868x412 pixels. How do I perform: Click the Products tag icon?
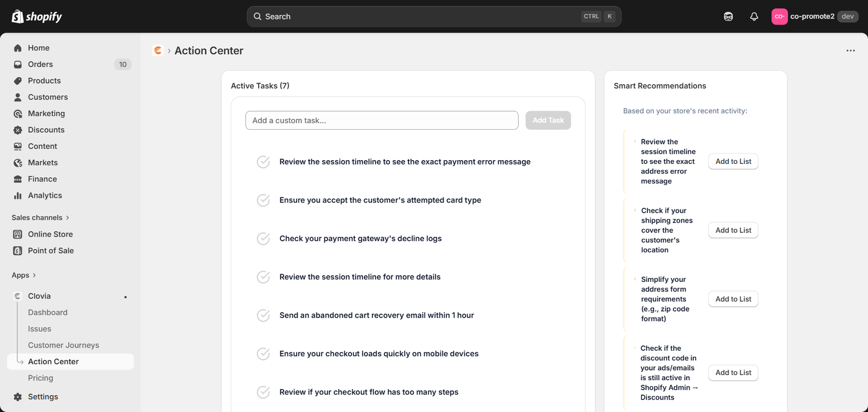point(18,80)
